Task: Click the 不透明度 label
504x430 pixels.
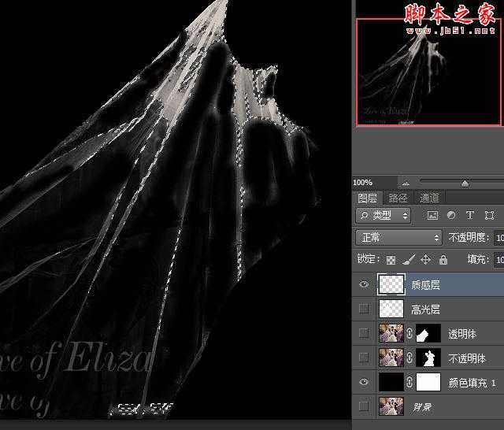Action: click(x=469, y=238)
